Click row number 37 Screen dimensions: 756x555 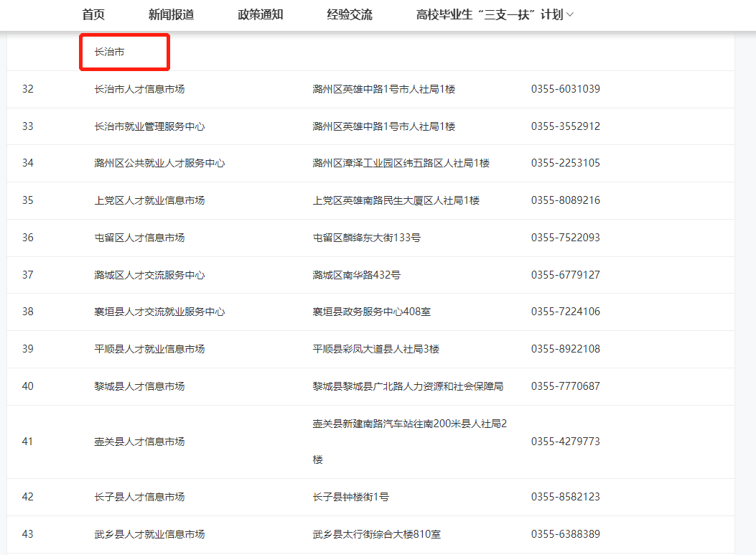tap(28, 275)
